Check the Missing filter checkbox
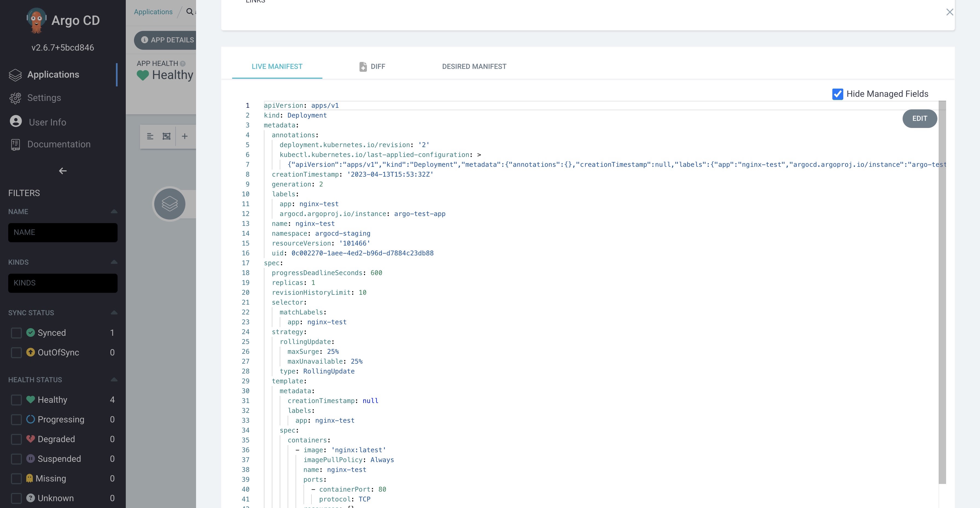This screenshot has height=508, width=980. tap(16, 479)
